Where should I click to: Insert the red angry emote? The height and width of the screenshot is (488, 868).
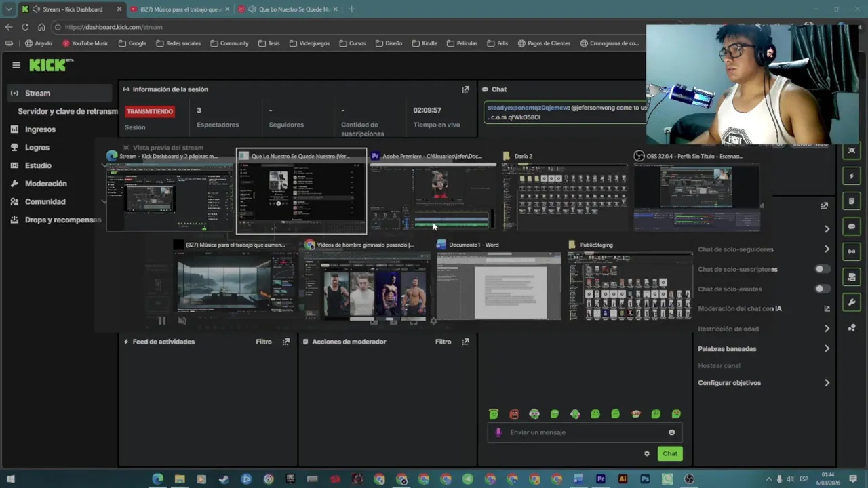(x=514, y=414)
